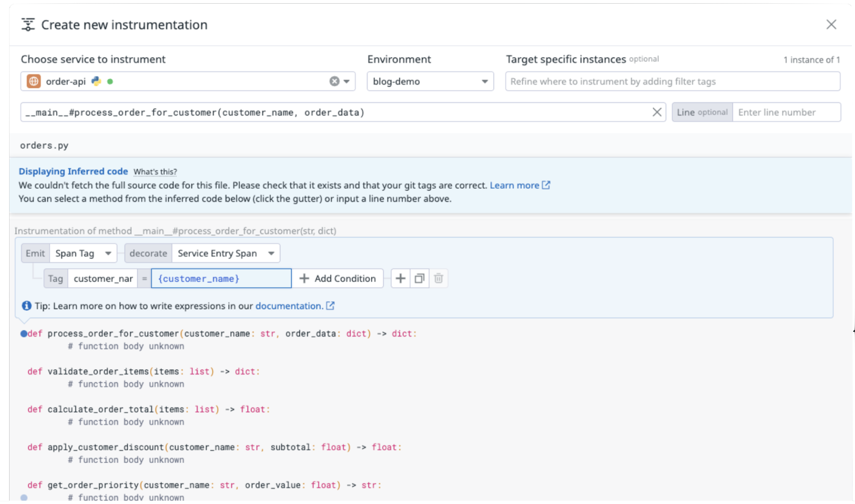
Task: Open the expressions documentation link
Action: tap(289, 306)
